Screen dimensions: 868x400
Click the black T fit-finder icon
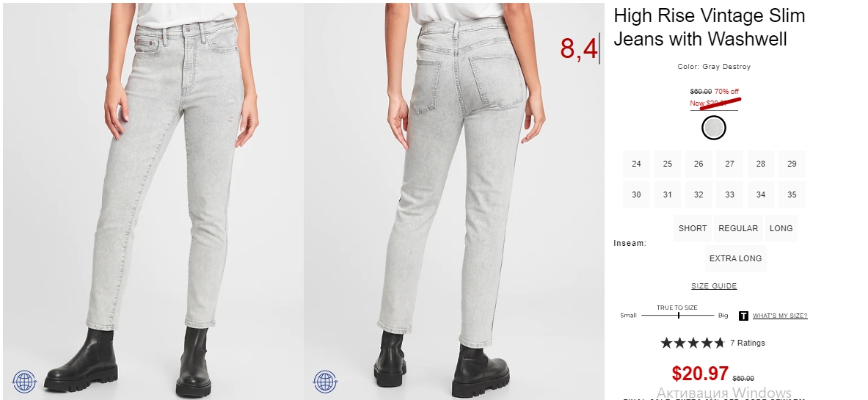click(743, 316)
